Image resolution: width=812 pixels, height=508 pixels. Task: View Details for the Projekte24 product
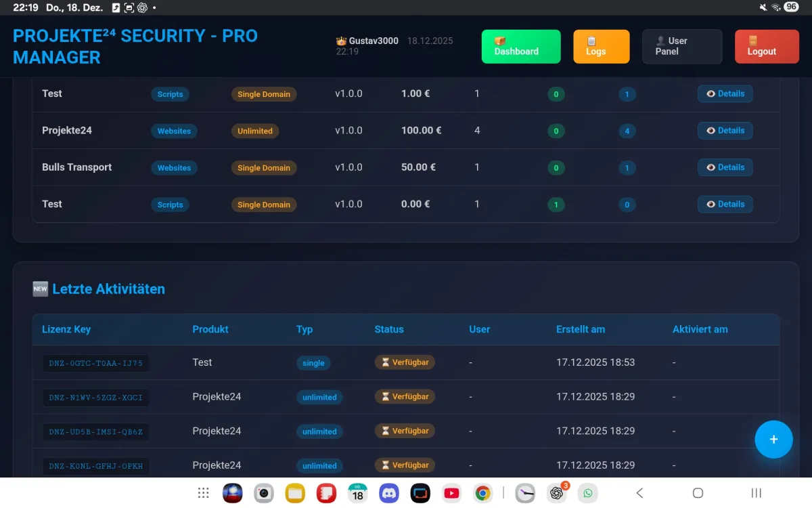pyautogui.click(x=725, y=131)
